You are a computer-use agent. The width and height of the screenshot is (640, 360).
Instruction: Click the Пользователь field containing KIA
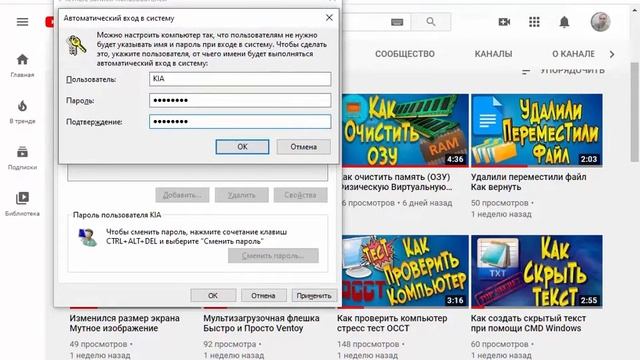point(240,79)
